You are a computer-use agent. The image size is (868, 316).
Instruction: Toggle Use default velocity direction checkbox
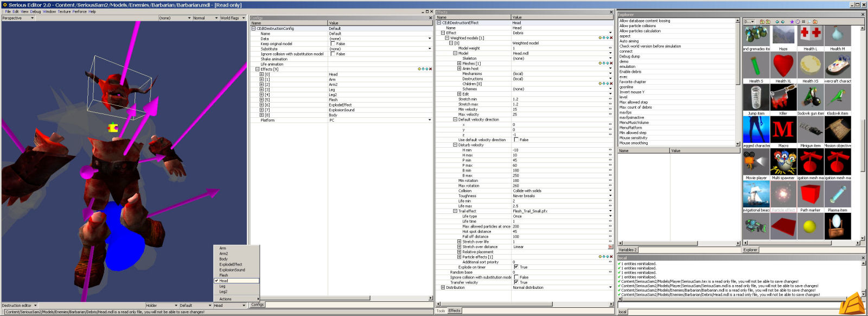pyautogui.click(x=516, y=140)
